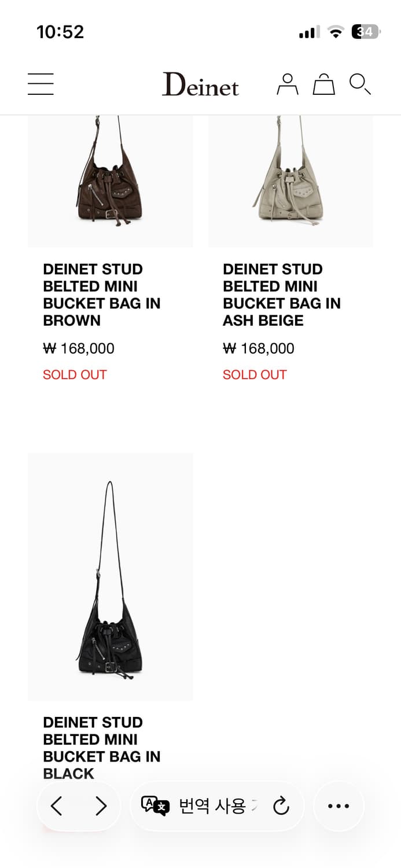Tap the black bucket bag product photo
This screenshot has width=401, height=868.
coord(111,576)
